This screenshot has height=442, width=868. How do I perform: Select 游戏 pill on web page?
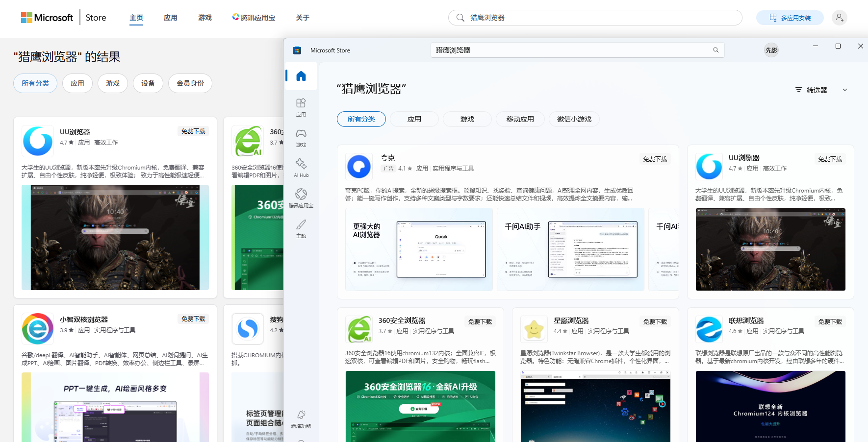[x=113, y=83]
